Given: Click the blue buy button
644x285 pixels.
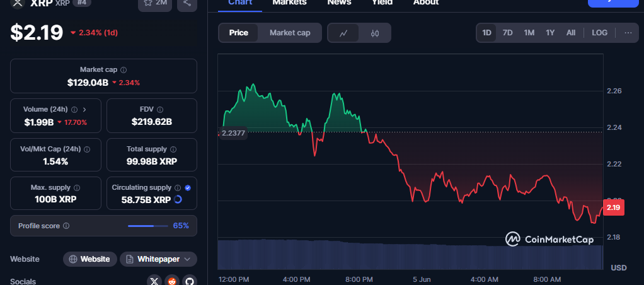Looking at the screenshot, I should (x=614, y=3).
